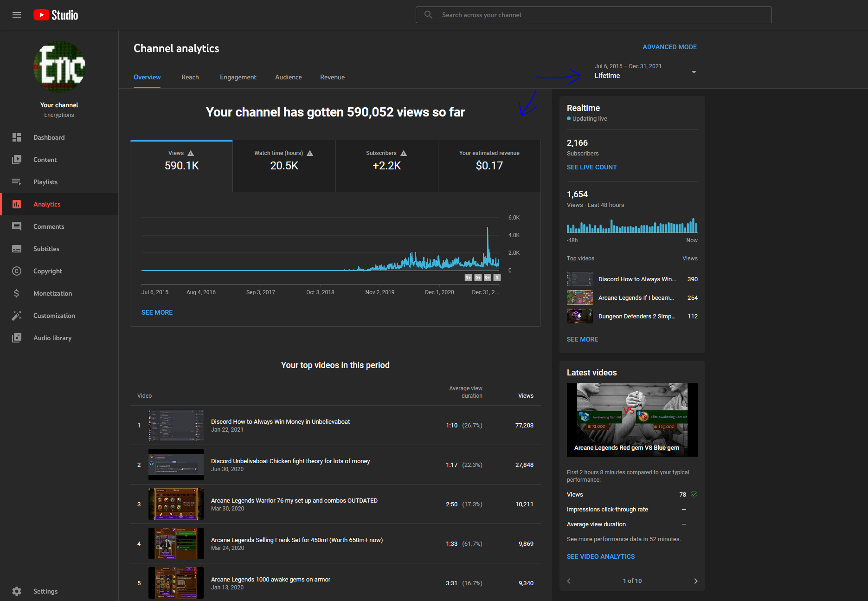Open Arcane Legends Selling Frank Set title

pyautogui.click(x=297, y=540)
